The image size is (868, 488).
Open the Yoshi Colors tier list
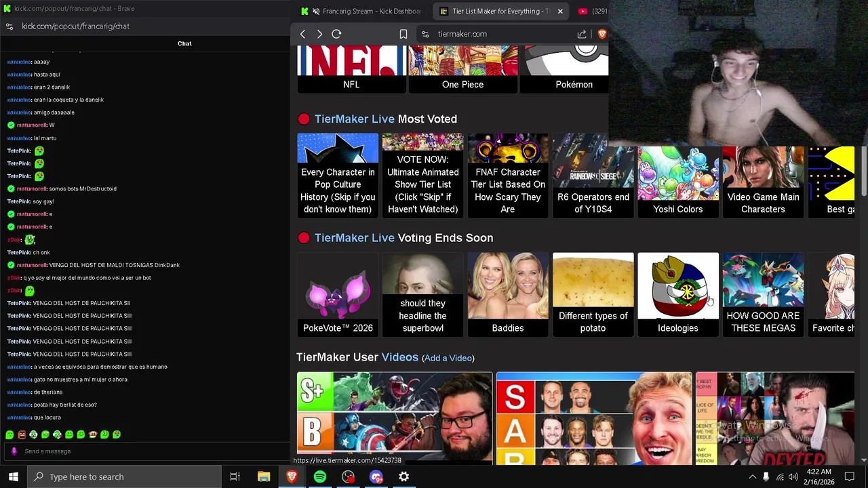678,182
